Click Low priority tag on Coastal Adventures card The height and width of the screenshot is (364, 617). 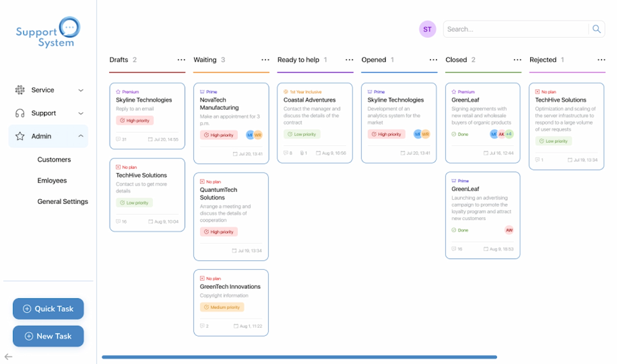[x=302, y=134]
